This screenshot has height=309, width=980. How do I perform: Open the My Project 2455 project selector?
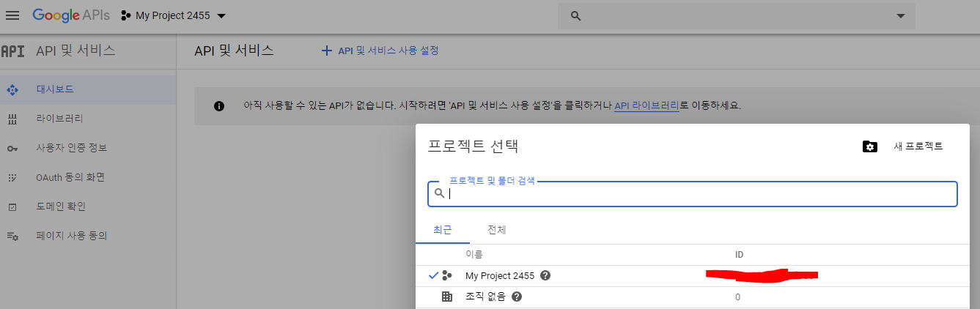[x=173, y=15]
